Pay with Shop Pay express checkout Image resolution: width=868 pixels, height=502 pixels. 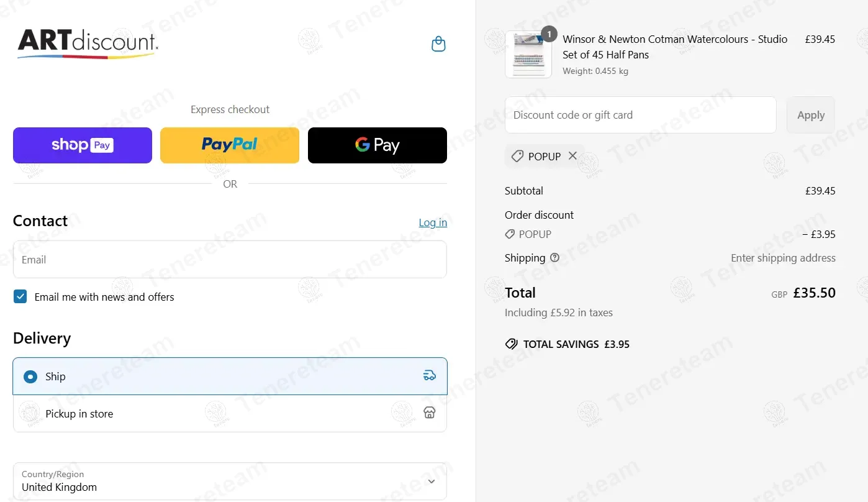click(x=83, y=145)
